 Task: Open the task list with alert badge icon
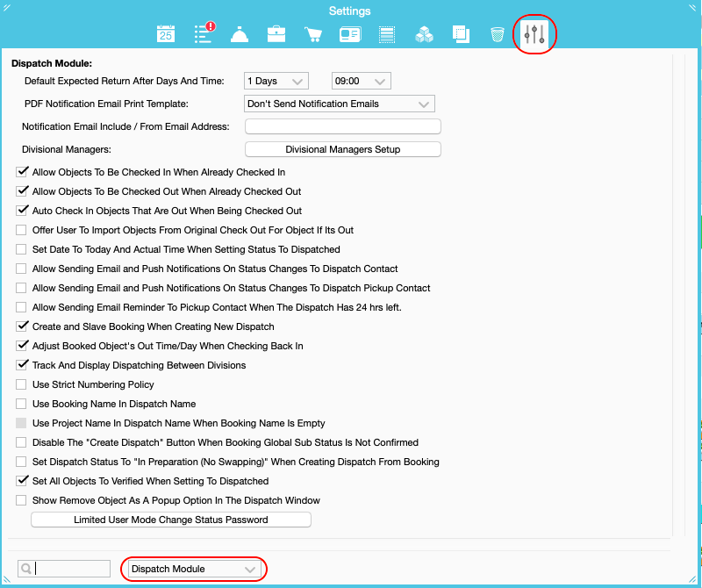(x=202, y=32)
